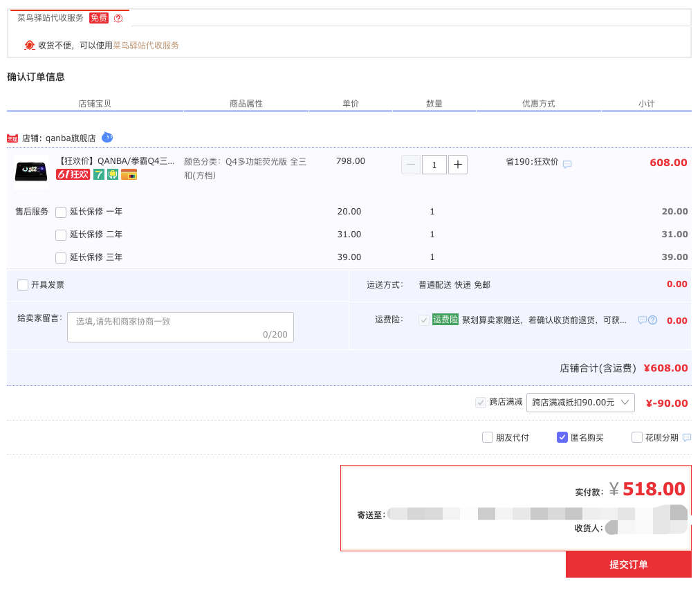
Task: Click the 省190:狂欢价 discount text
Action: tap(532, 162)
